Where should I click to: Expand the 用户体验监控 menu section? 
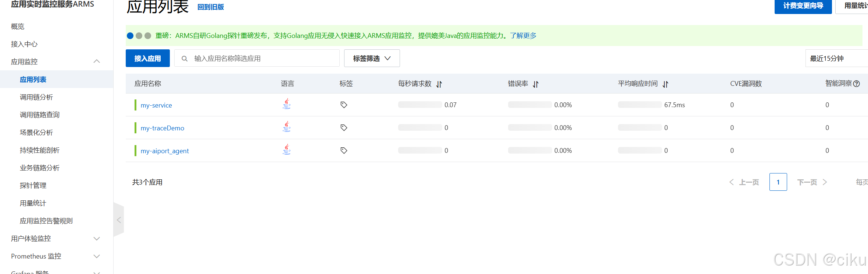click(x=97, y=239)
